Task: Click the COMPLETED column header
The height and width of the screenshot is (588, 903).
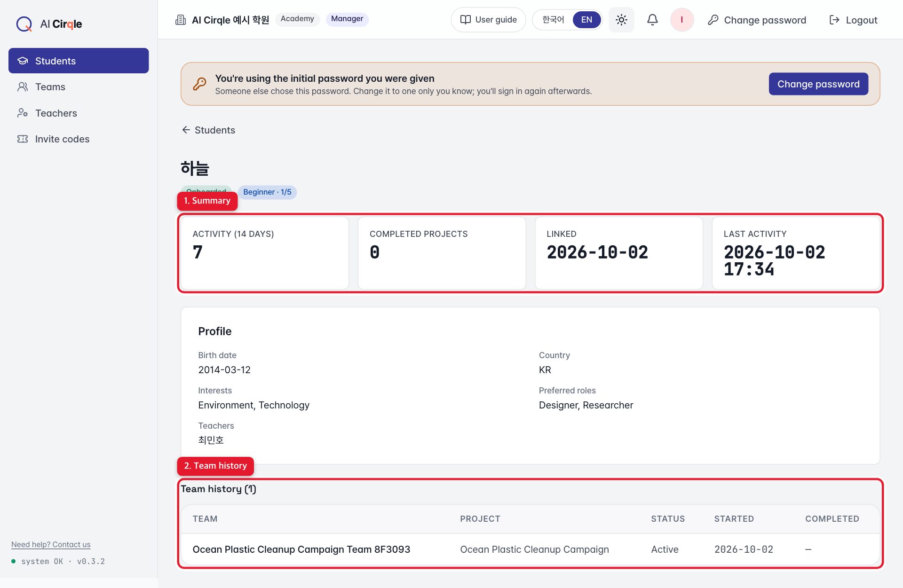Action: pos(832,519)
